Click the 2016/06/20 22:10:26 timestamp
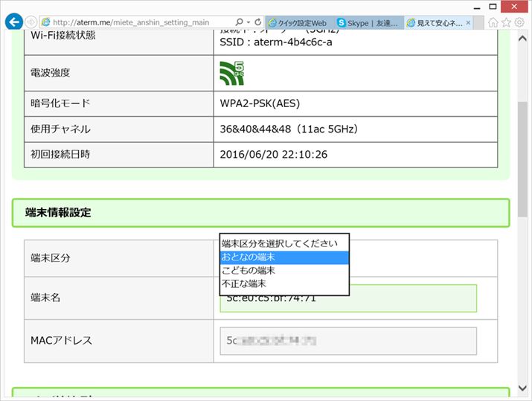The image size is (532, 401). (x=274, y=154)
